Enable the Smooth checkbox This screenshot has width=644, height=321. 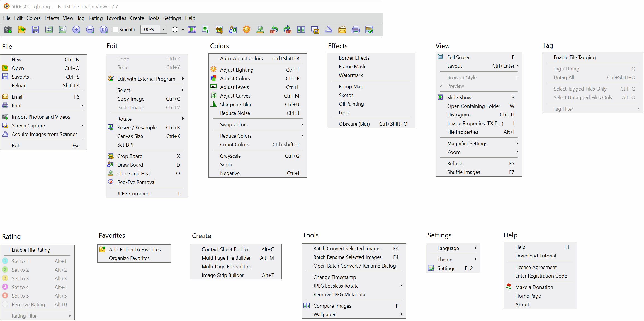116,30
